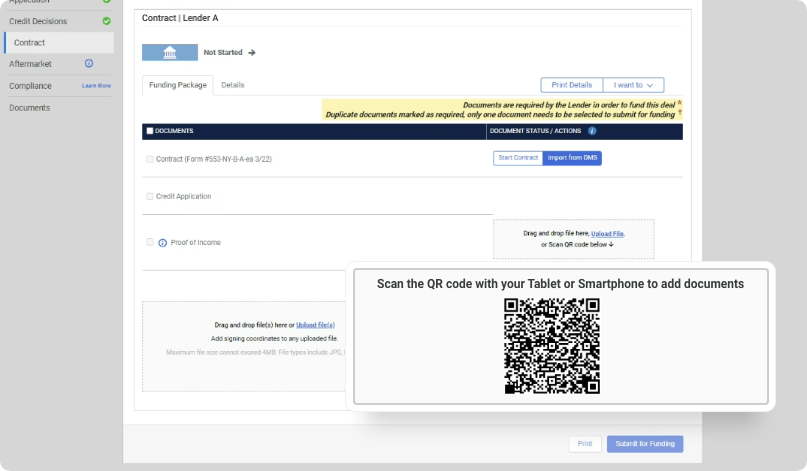The width and height of the screenshot is (807, 471).
Task: Open Documents in the left sidebar
Action: coord(30,108)
